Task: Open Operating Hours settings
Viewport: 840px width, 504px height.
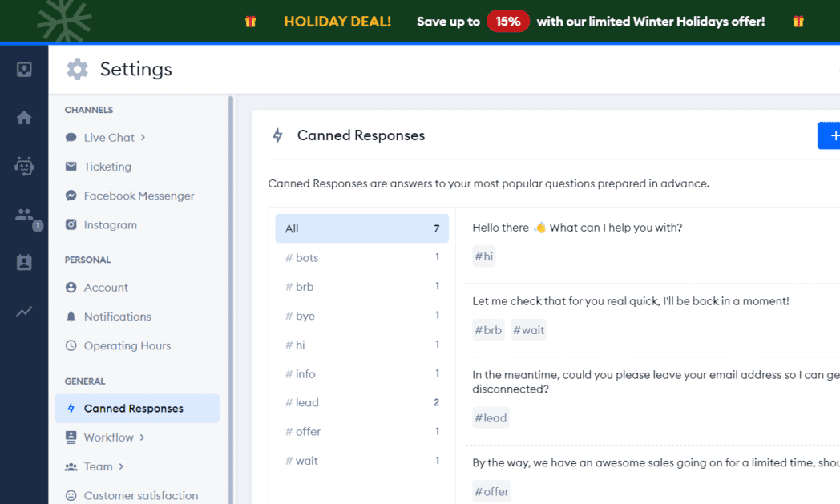Action: pos(127,345)
